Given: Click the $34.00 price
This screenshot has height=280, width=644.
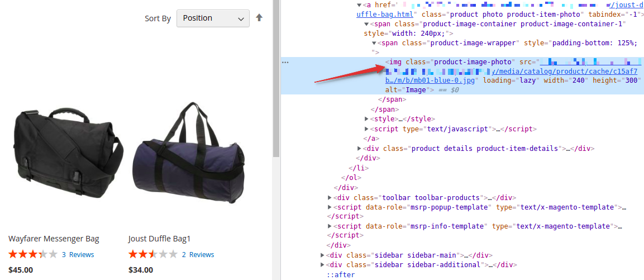Looking at the screenshot, I should pyautogui.click(x=141, y=270).
